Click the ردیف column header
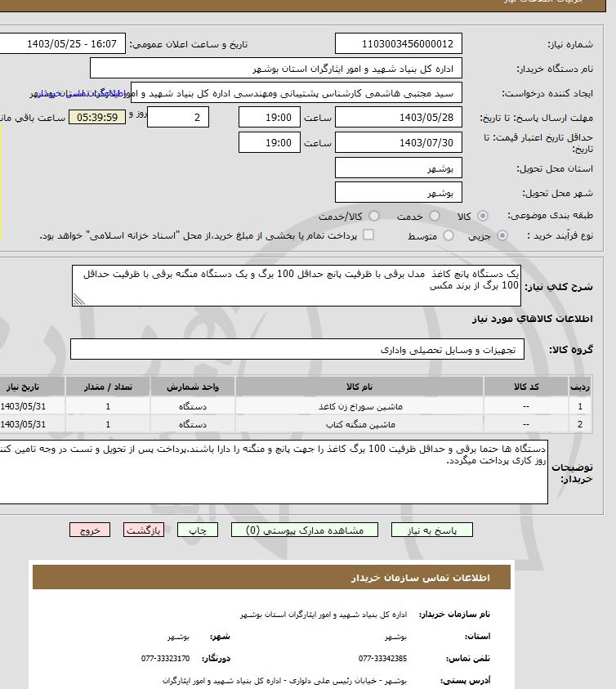The height and width of the screenshot is (689, 616). 580,387
